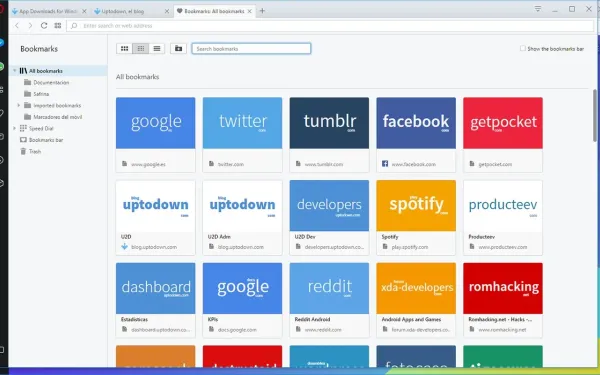
Task: Close the App Downloads for Windows tab
Action: [84, 11]
